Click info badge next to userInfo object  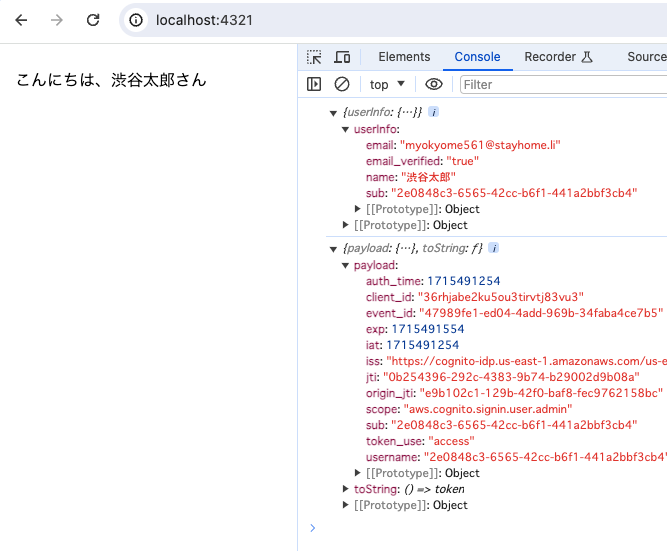[x=433, y=112]
